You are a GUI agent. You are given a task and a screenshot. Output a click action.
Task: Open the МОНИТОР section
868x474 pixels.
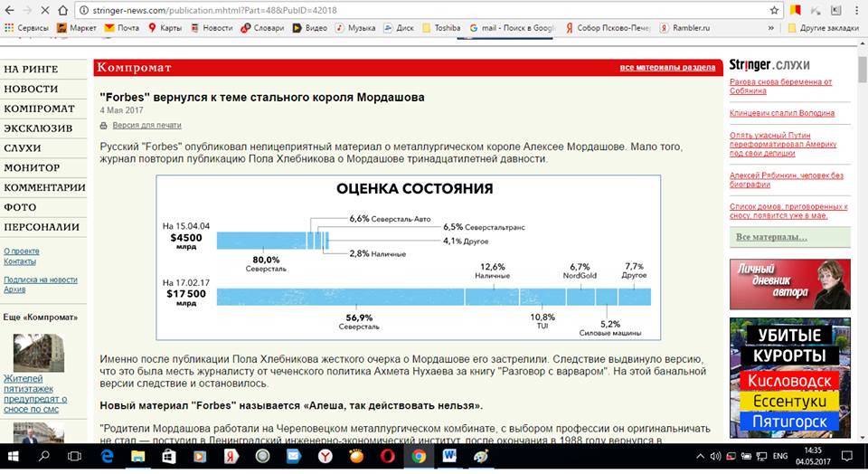[32, 167]
